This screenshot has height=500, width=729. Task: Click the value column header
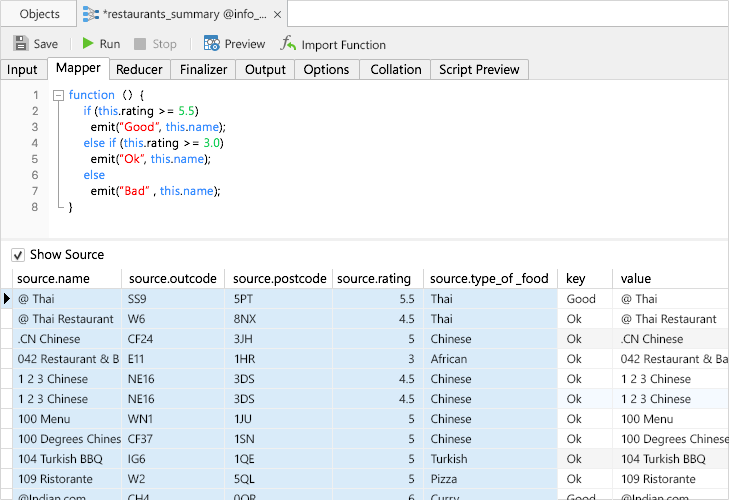pos(670,279)
